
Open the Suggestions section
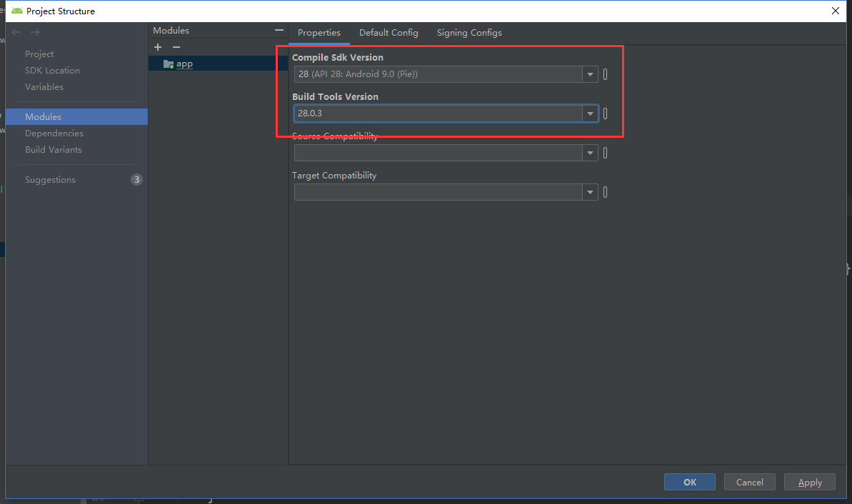click(50, 180)
